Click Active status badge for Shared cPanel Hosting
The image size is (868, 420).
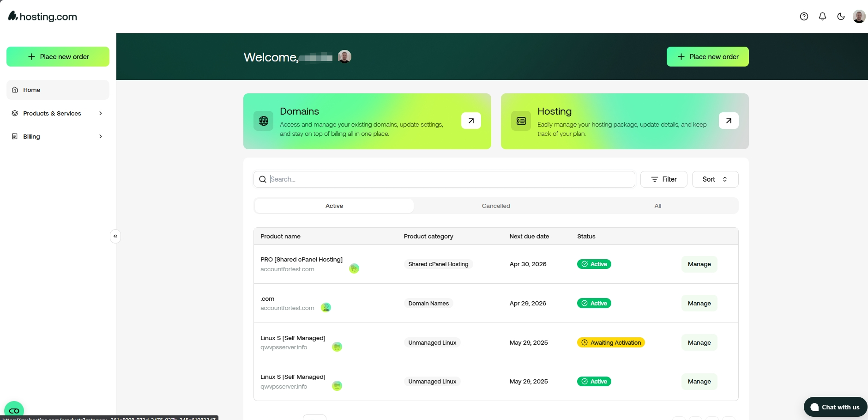pyautogui.click(x=594, y=264)
